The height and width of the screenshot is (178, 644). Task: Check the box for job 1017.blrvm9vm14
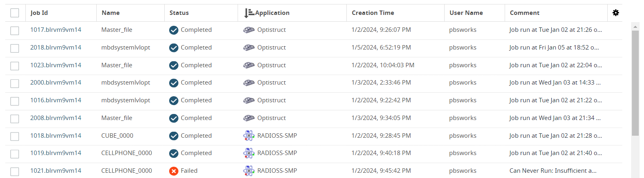coord(15,31)
